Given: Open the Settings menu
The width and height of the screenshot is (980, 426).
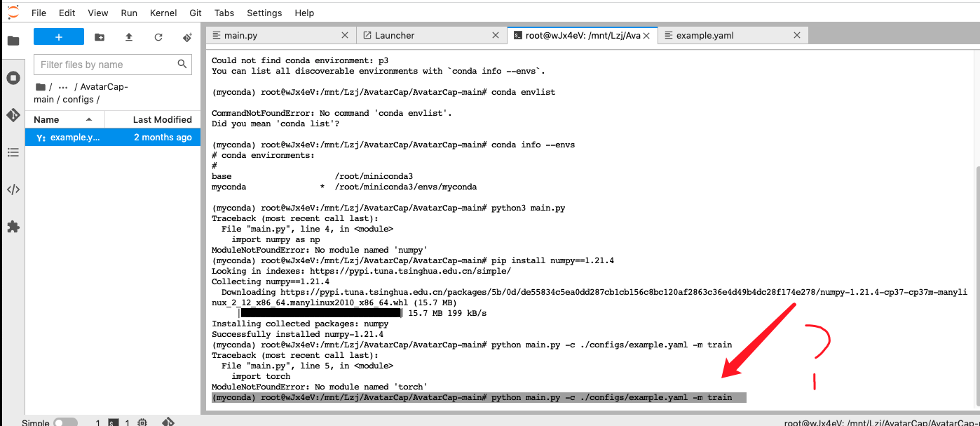Looking at the screenshot, I should pos(264,13).
